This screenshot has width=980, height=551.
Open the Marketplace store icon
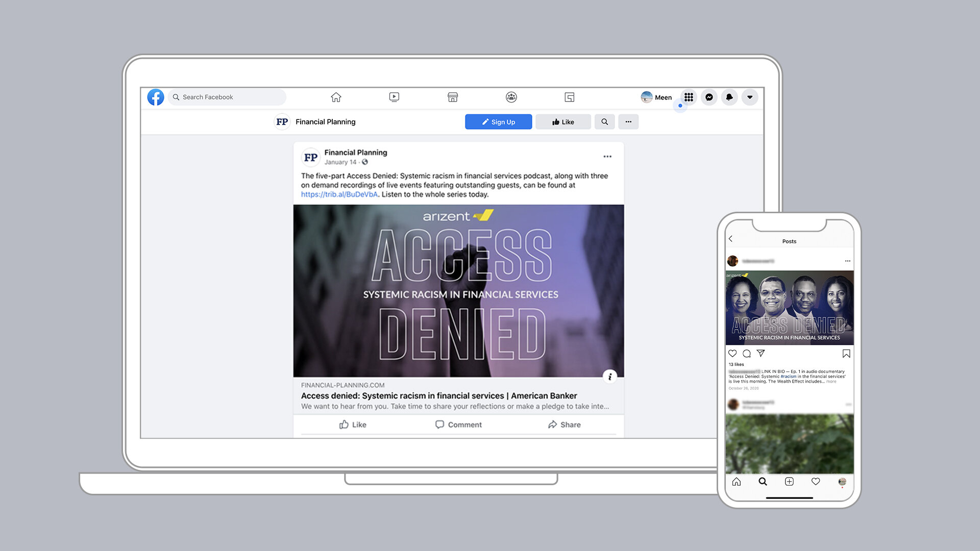point(453,97)
